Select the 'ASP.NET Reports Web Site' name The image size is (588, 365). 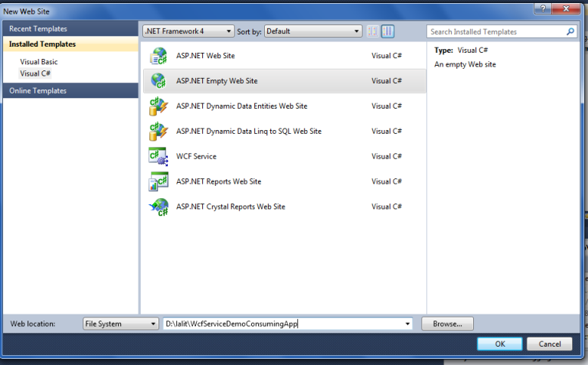click(219, 181)
